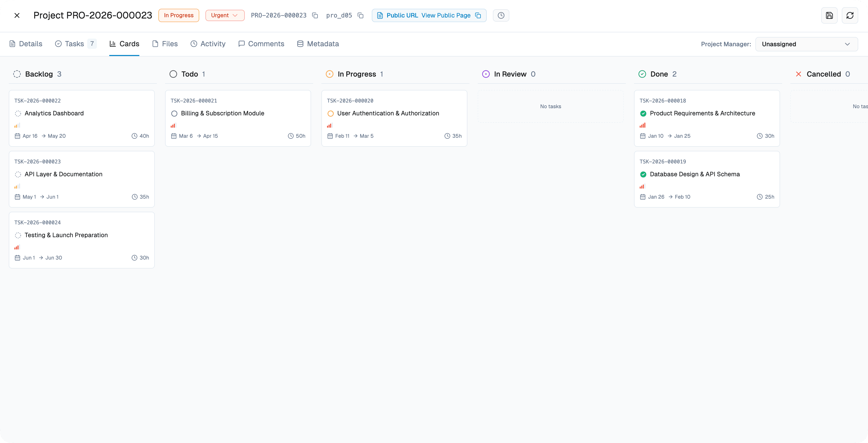This screenshot has height=443, width=868.
Task: Click the green check circle on Product Requirements & Architecture
Action: 643,114
